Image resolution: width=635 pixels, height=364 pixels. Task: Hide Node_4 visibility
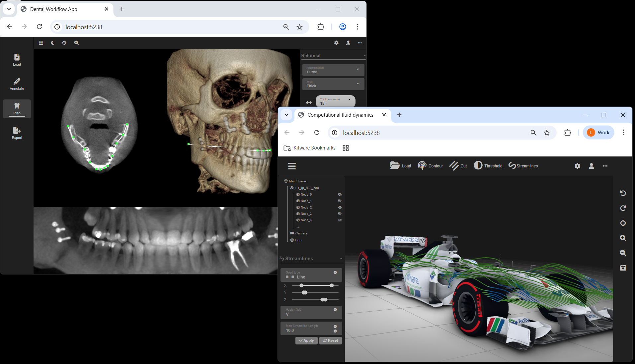340,220
